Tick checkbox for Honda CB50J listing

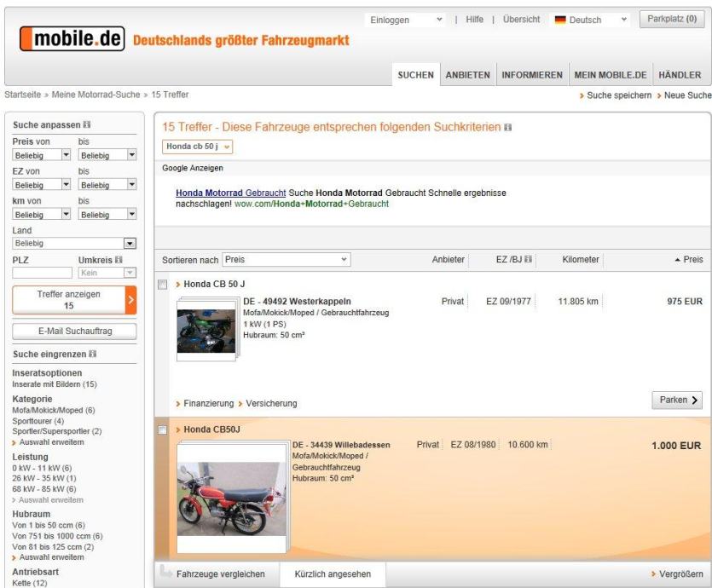pos(162,429)
